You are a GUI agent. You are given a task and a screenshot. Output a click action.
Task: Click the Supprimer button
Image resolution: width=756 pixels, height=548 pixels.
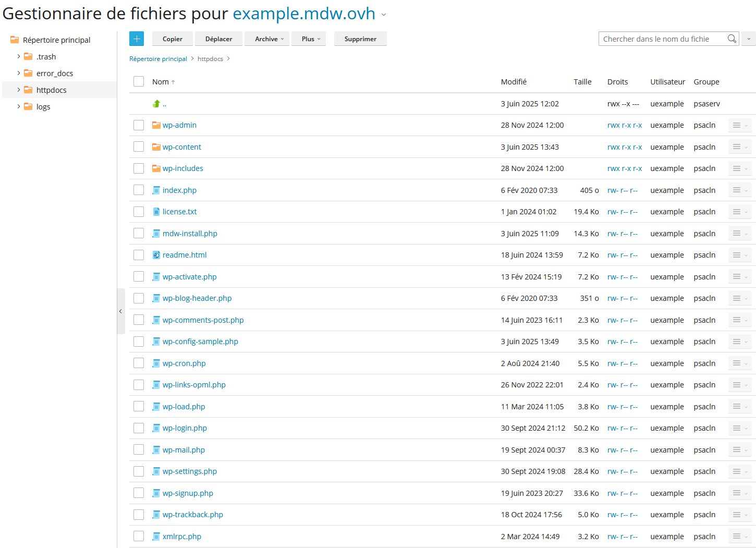pos(360,39)
